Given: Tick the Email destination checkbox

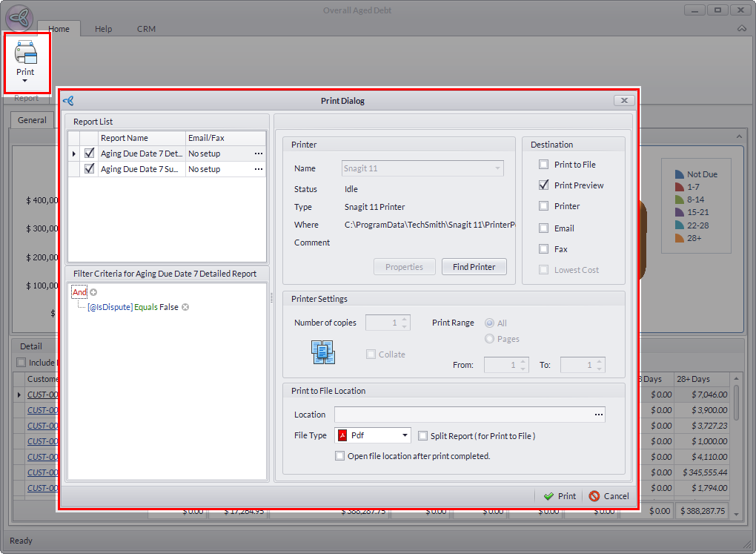Looking at the screenshot, I should [544, 228].
